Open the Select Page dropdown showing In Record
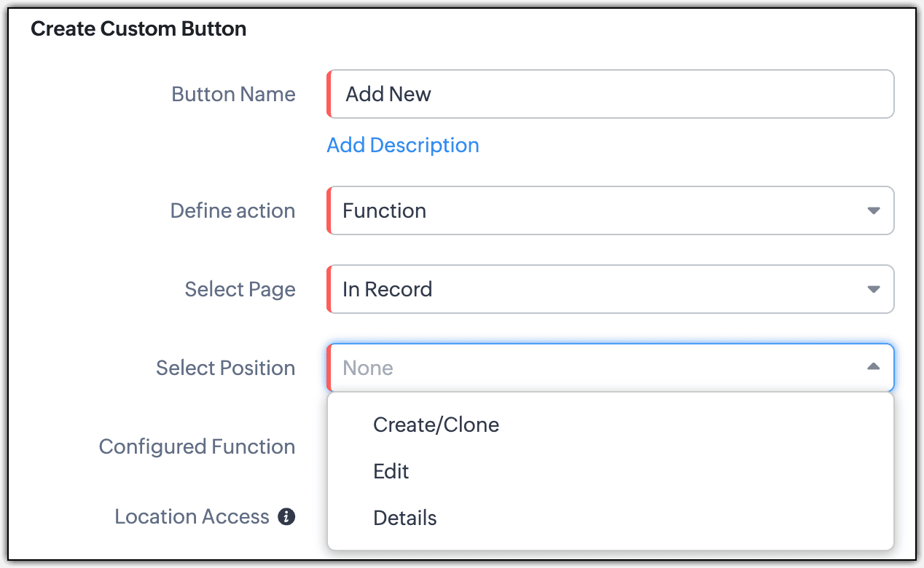 click(598, 289)
